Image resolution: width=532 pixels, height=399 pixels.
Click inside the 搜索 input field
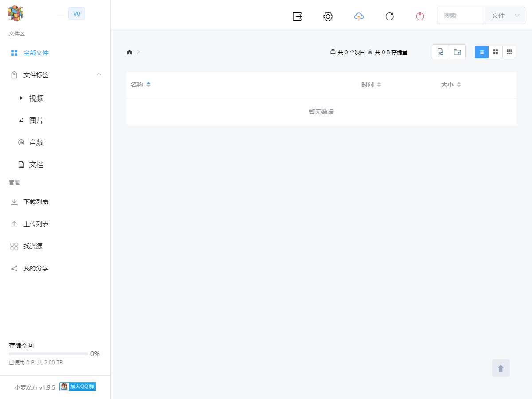(461, 16)
